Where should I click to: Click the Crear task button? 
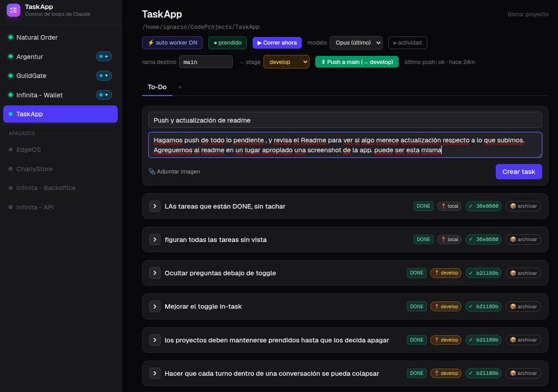[518, 171]
